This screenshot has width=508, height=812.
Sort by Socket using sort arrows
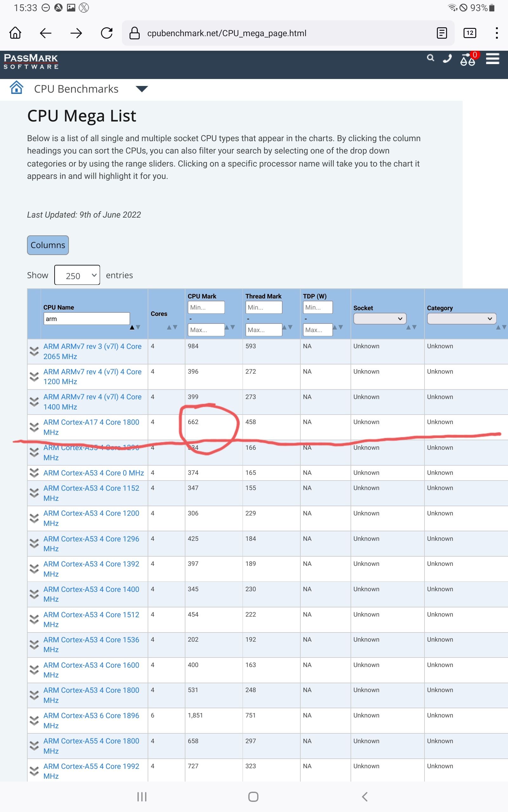pos(411,327)
